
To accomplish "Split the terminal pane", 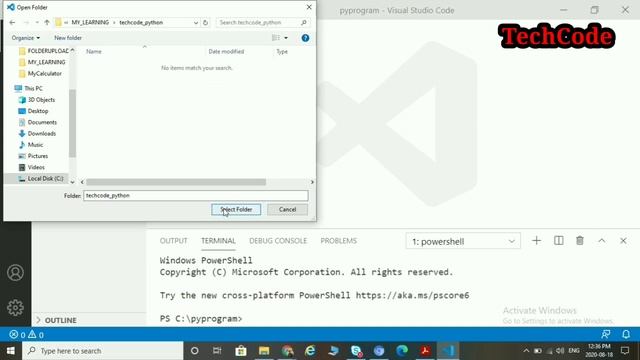I will [x=558, y=241].
